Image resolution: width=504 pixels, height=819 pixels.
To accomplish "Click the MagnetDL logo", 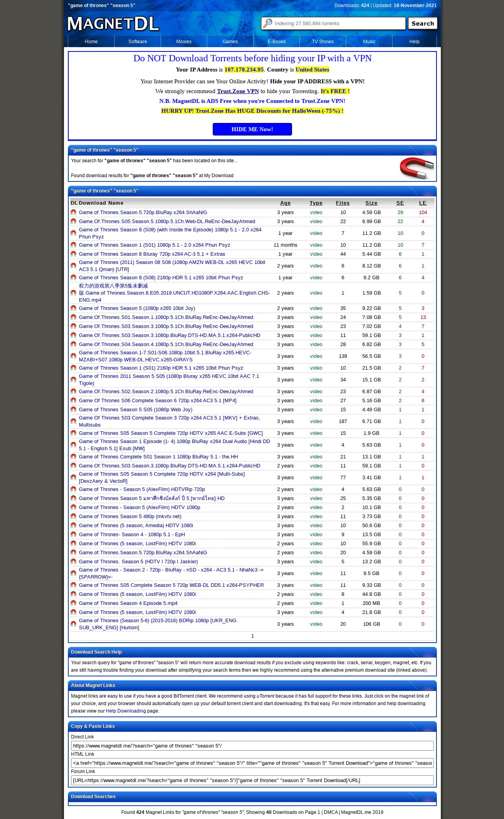I will point(113,24).
